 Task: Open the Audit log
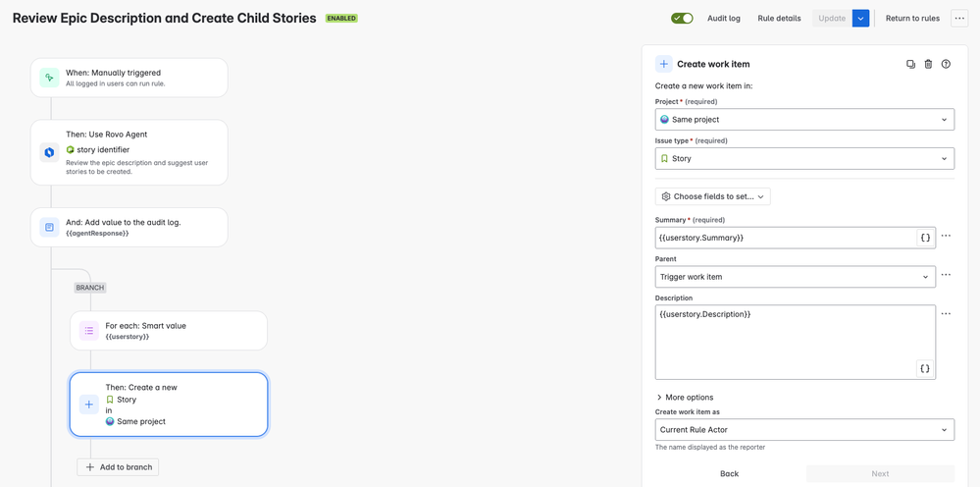[724, 18]
